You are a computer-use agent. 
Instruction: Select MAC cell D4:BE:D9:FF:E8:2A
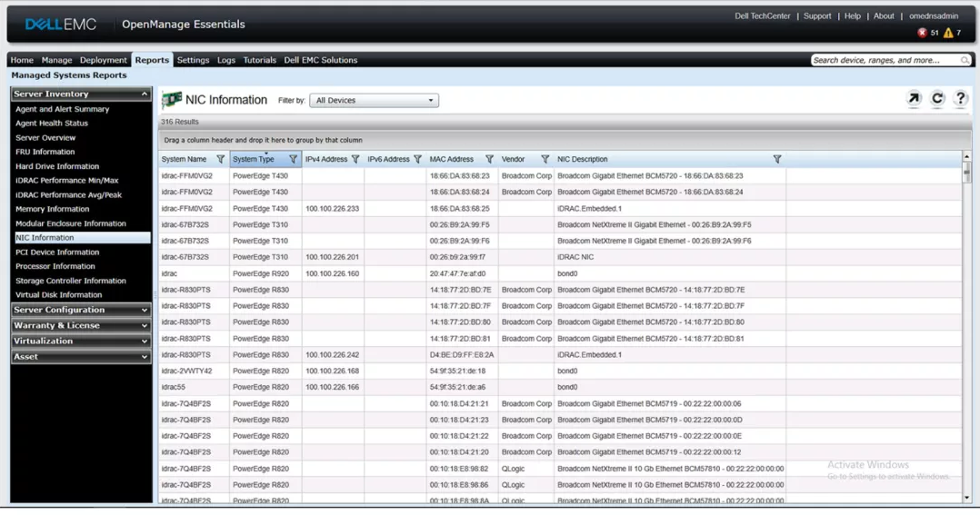462,354
